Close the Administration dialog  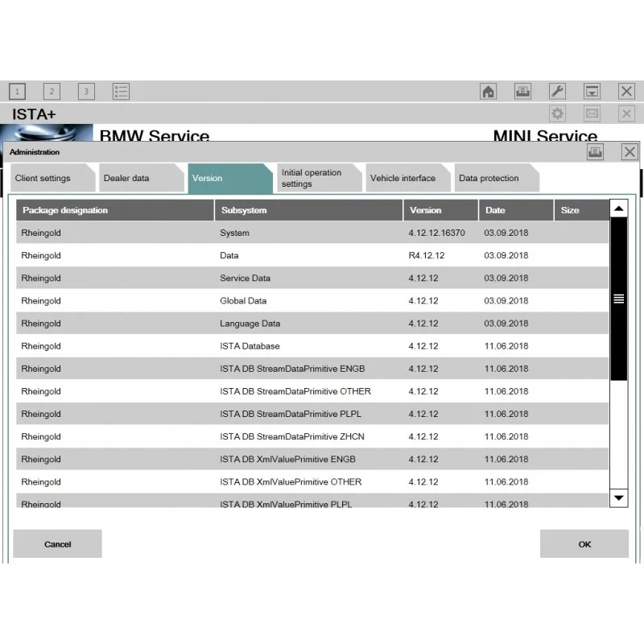[630, 152]
